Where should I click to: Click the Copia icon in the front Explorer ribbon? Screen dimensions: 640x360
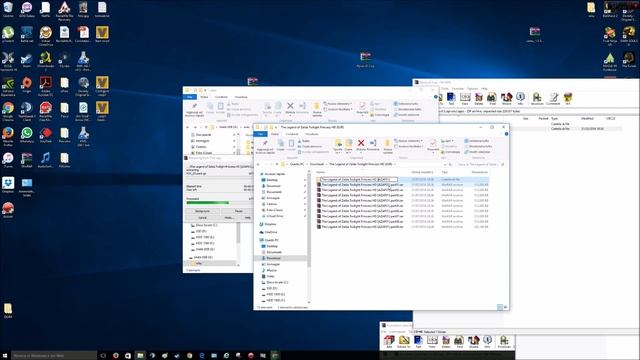(x=280, y=143)
